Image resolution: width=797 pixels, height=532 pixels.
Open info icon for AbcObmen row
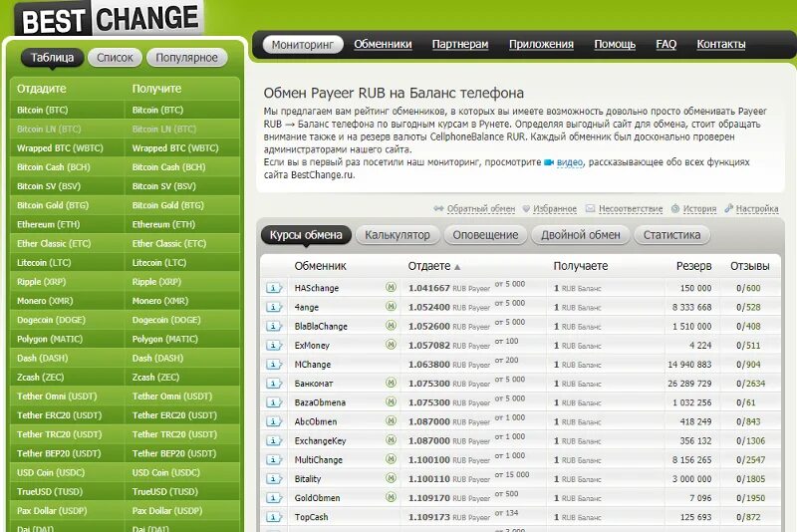tap(273, 421)
